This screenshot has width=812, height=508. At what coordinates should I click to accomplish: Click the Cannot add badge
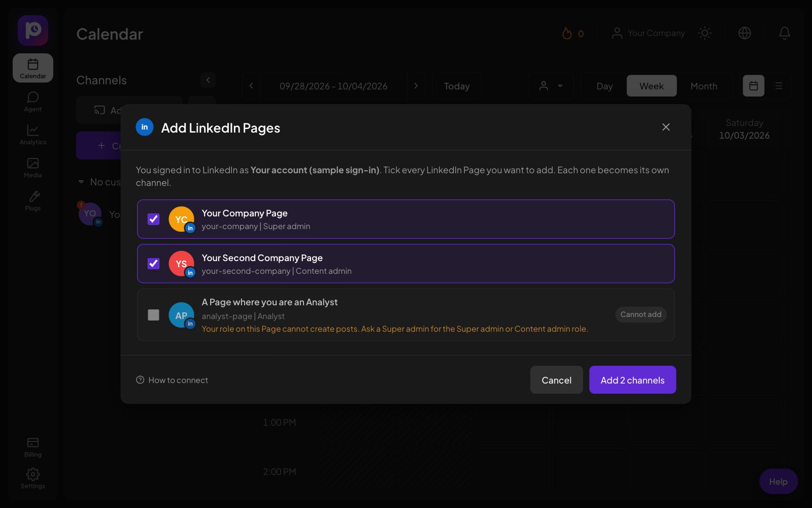(641, 314)
